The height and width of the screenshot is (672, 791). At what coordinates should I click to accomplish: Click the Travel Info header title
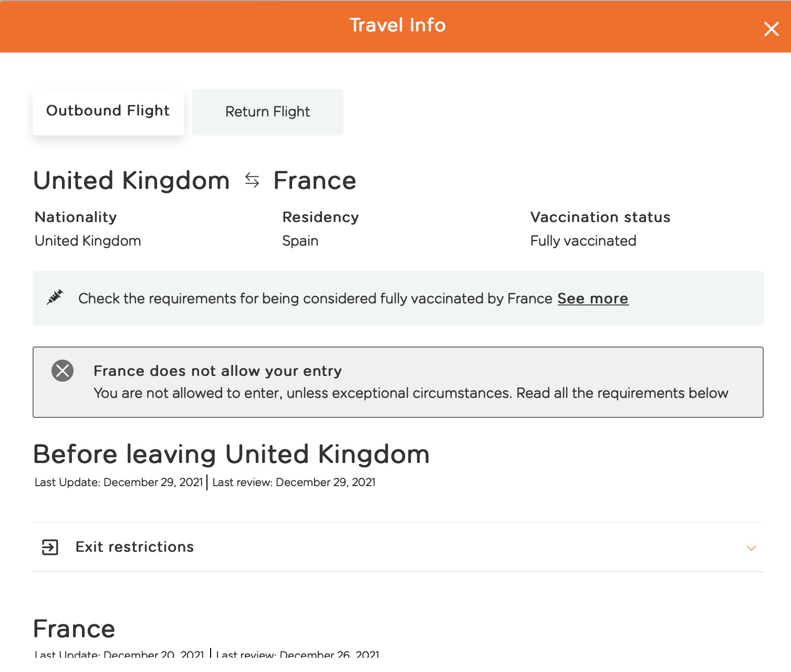[x=398, y=25]
